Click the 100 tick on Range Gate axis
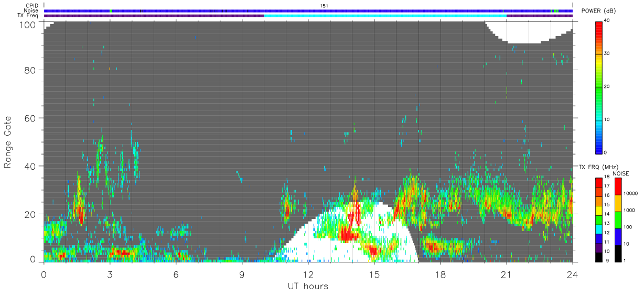This screenshot has width=644, height=297. pos(28,24)
